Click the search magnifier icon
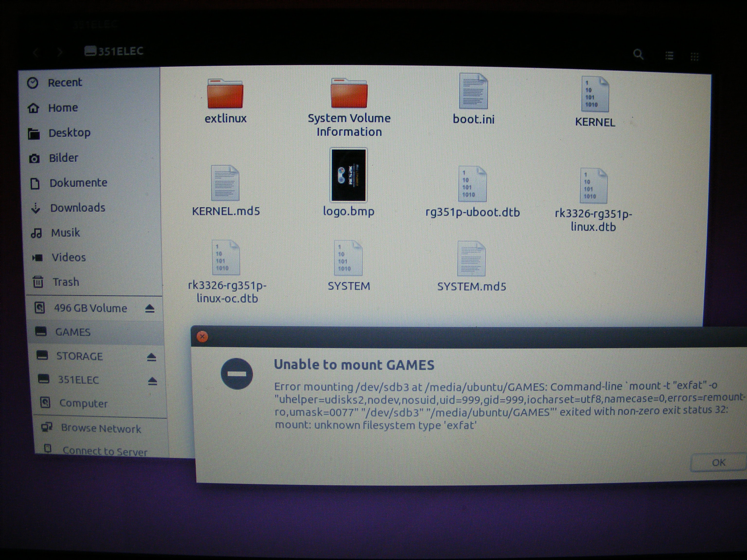Screen dimensions: 747x560 638,54
